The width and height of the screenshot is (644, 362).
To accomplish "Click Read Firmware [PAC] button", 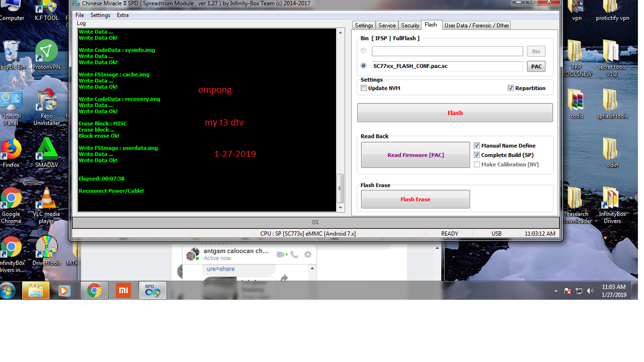I will click(x=415, y=154).
